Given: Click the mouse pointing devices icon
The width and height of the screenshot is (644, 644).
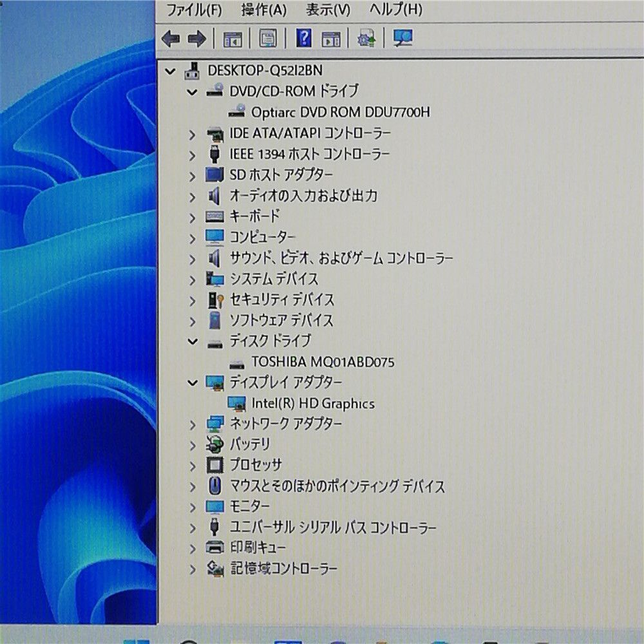Looking at the screenshot, I should click(214, 486).
